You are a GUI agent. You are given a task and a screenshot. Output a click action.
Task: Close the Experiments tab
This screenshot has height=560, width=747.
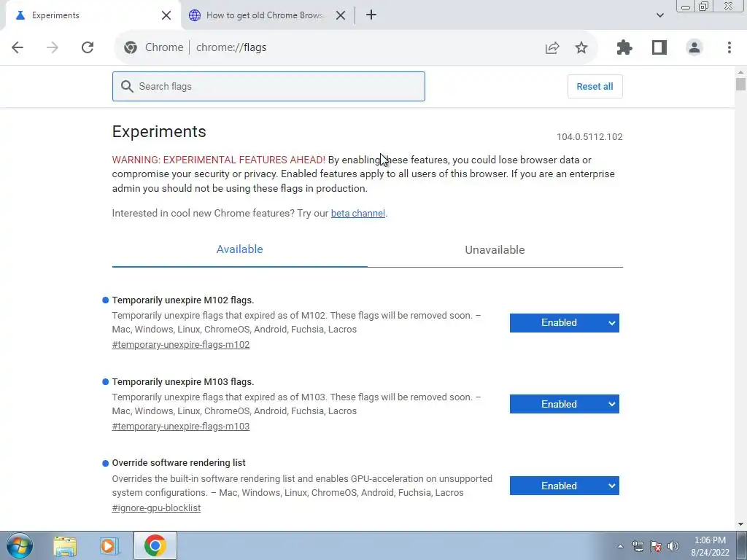click(166, 15)
